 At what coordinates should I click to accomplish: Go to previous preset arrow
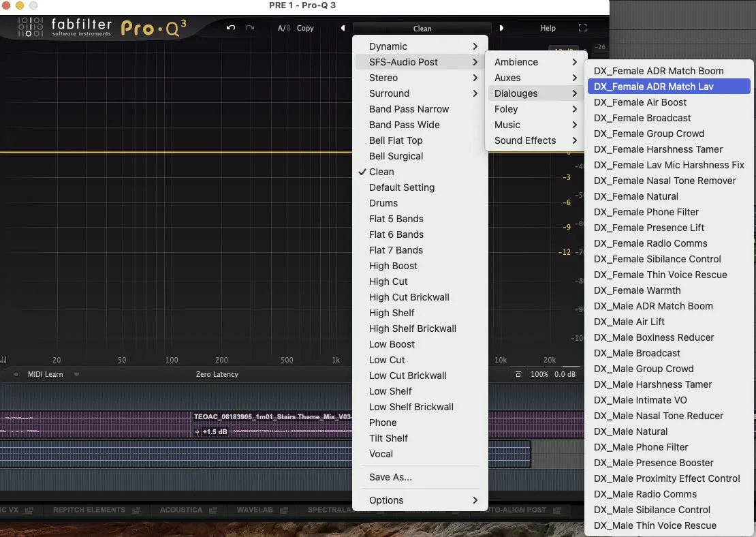(343, 28)
